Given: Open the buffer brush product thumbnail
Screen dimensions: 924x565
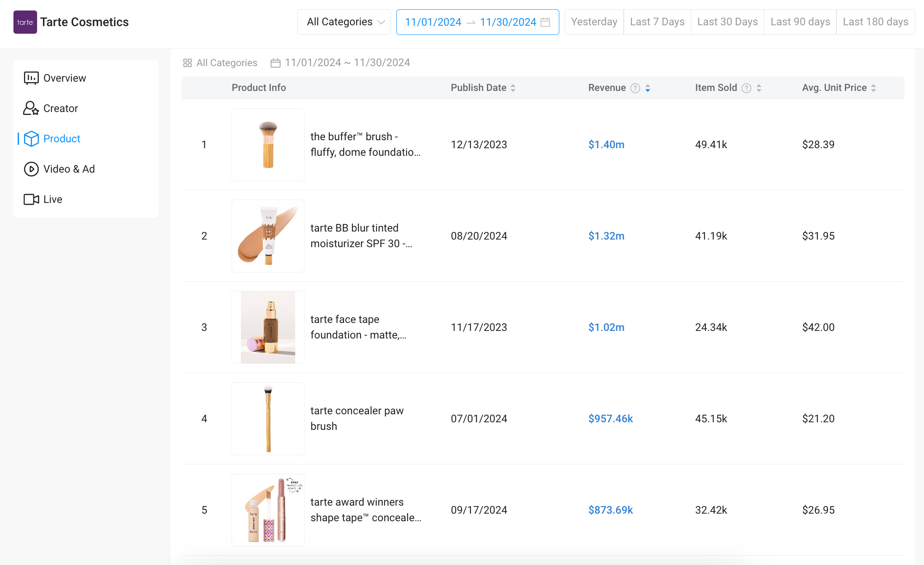Looking at the screenshot, I should tap(268, 144).
